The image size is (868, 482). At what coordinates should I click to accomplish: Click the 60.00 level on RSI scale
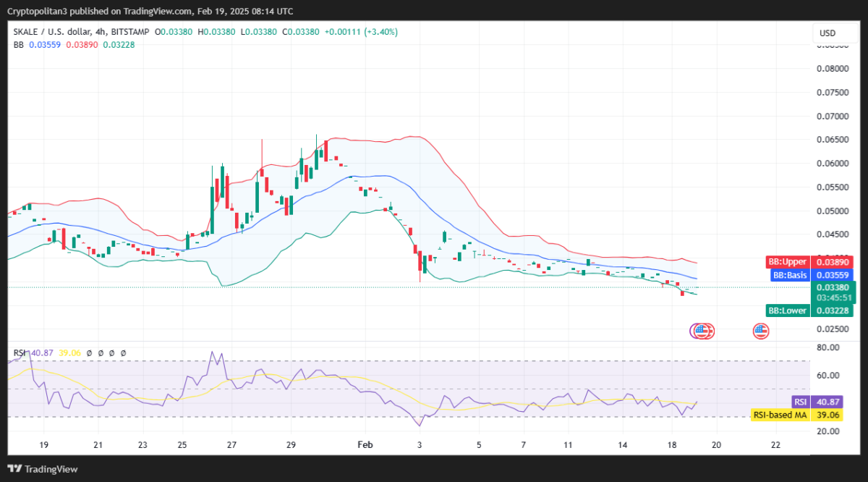pos(827,376)
